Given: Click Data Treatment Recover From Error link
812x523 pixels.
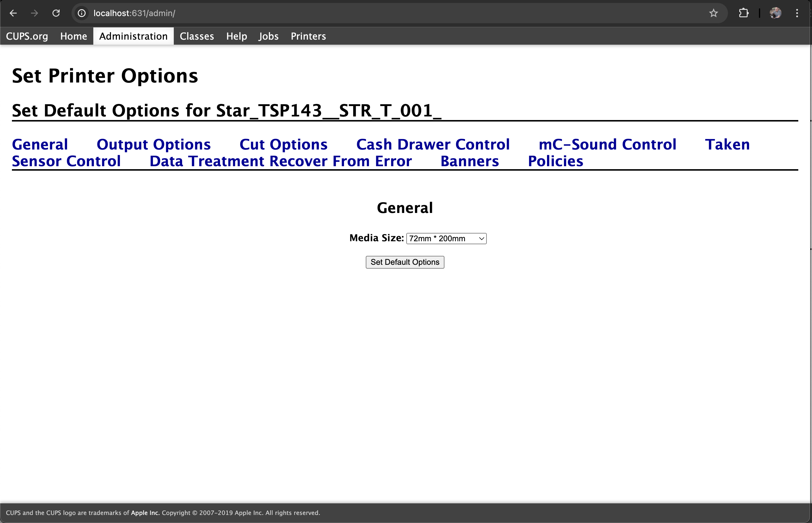Looking at the screenshot, I should [x=281, y=161].
